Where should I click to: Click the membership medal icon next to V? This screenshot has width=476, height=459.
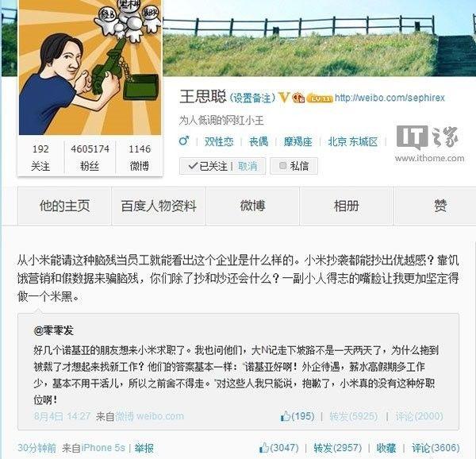click(298, 98)
